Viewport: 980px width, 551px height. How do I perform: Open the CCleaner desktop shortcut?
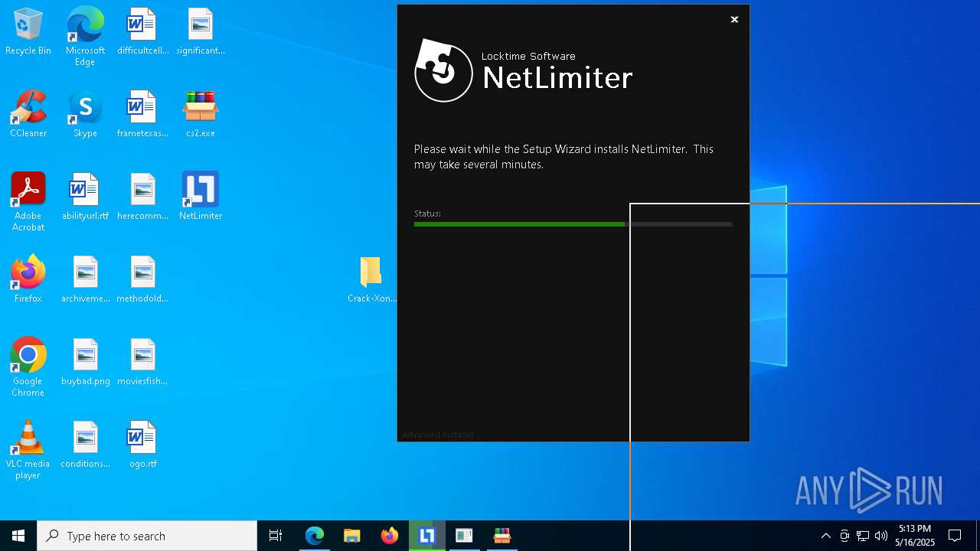tap(28, 115)
